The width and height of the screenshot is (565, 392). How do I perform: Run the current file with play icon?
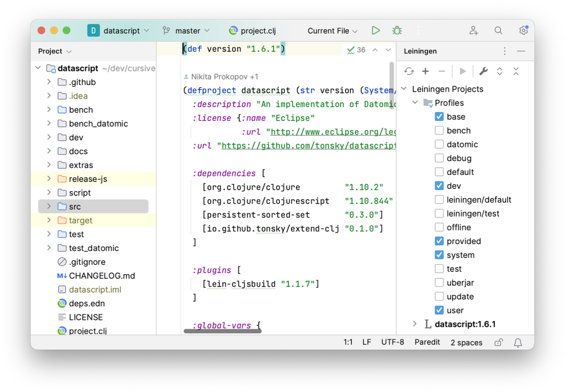pyautogui.click(x=376, y=31)
